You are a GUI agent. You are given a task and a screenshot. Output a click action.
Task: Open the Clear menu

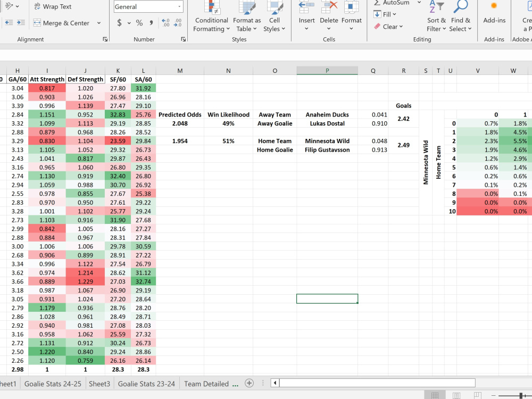[x=388, y=27]
